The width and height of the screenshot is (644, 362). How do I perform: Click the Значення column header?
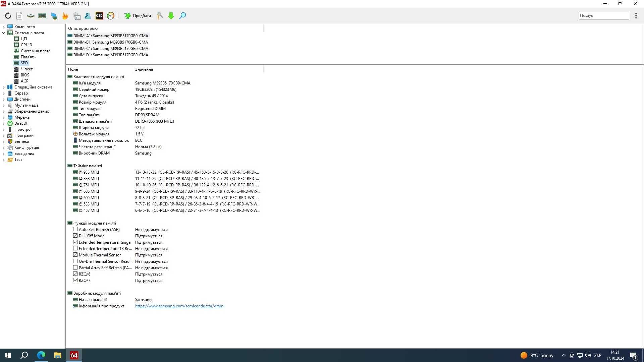pos(198,69)
